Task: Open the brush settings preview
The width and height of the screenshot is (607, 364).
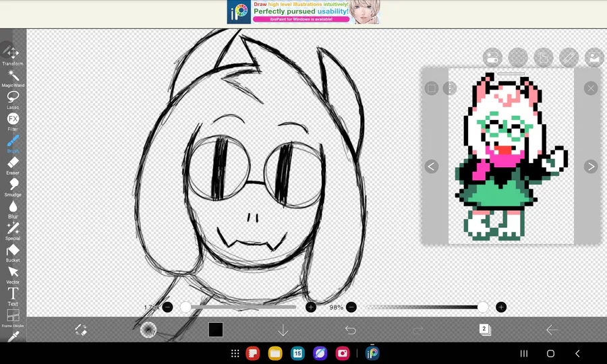Action: click(148, 330)
